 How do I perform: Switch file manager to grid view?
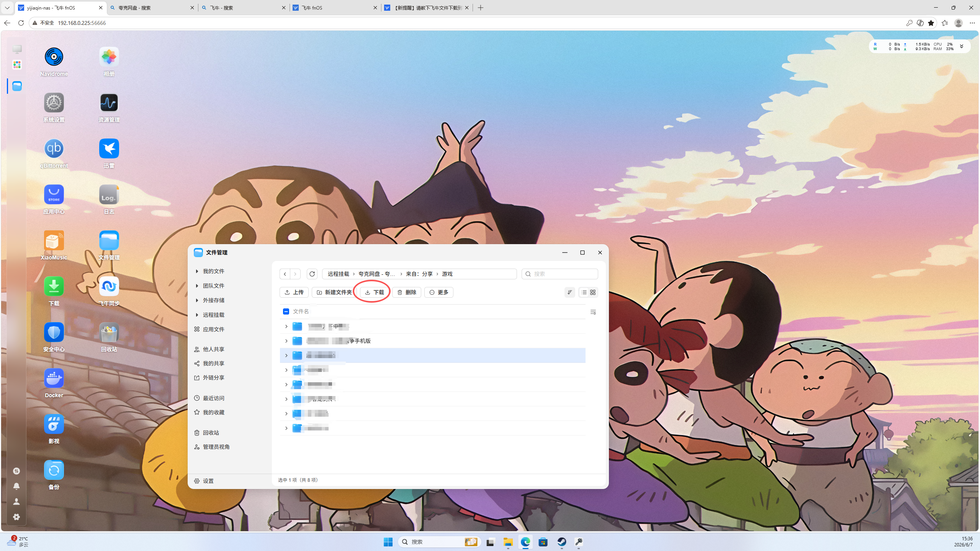[x=593, y=292]
